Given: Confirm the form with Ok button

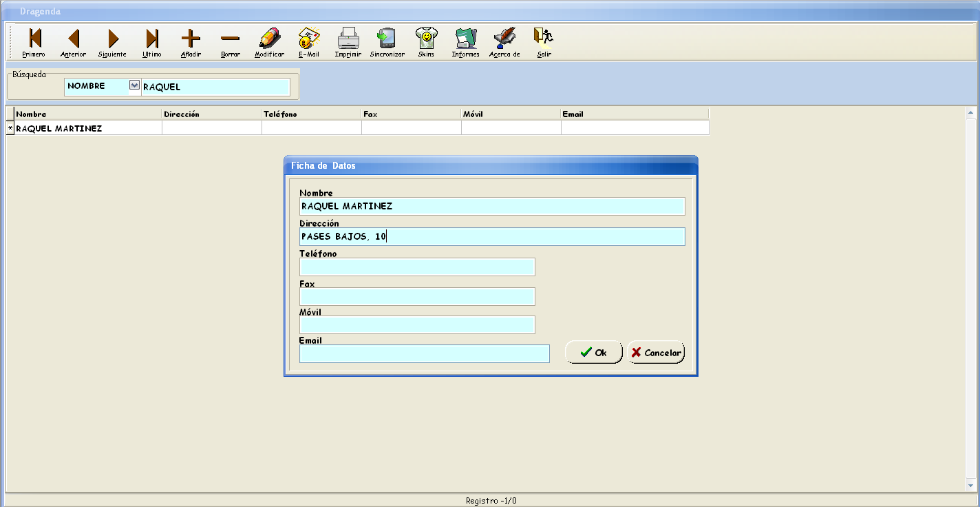Looking at the screenshot, I should point(594,352).
